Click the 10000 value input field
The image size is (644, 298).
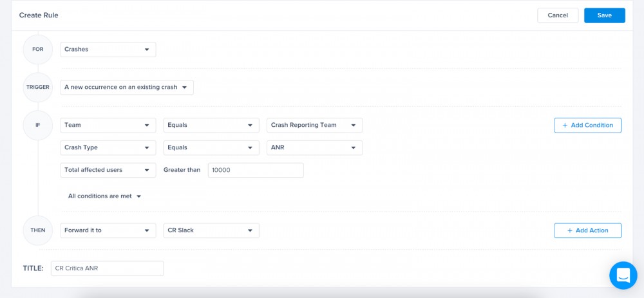[256, 170]
